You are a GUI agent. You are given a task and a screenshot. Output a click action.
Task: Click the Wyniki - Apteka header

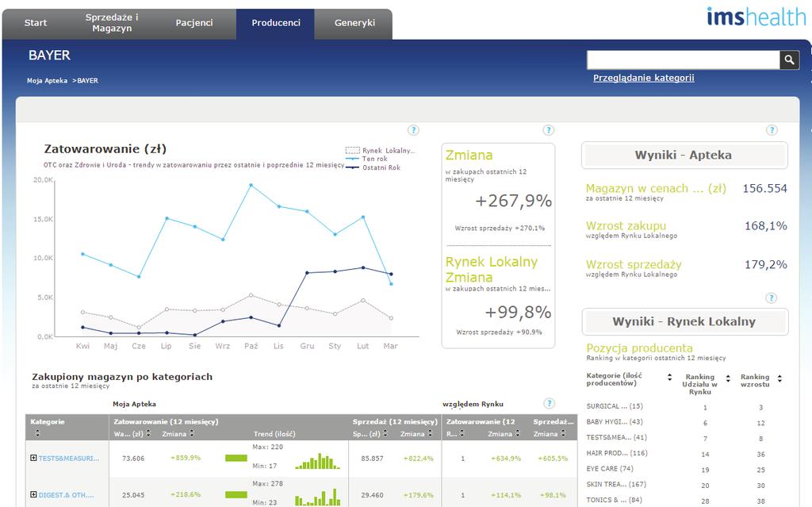684,155
